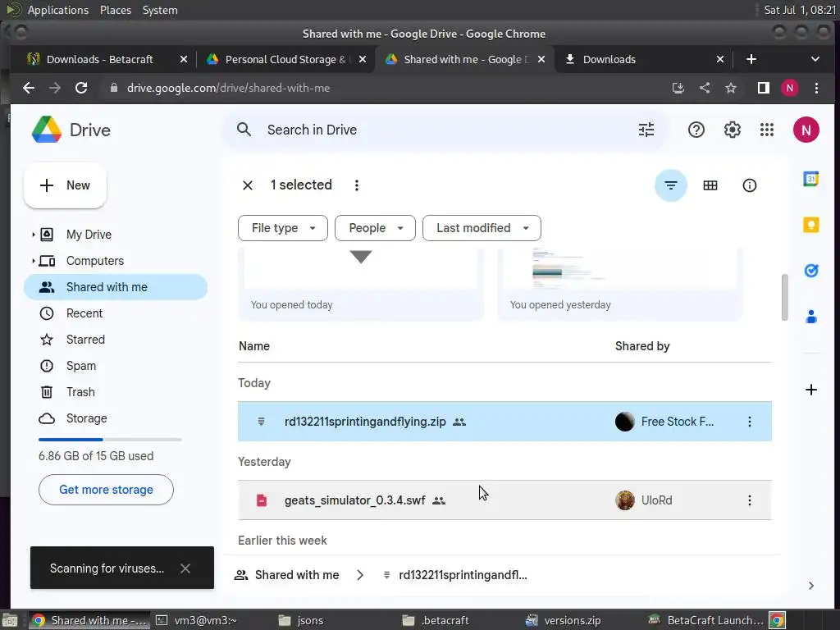Open Drive settings gear

tap(732, 130)
